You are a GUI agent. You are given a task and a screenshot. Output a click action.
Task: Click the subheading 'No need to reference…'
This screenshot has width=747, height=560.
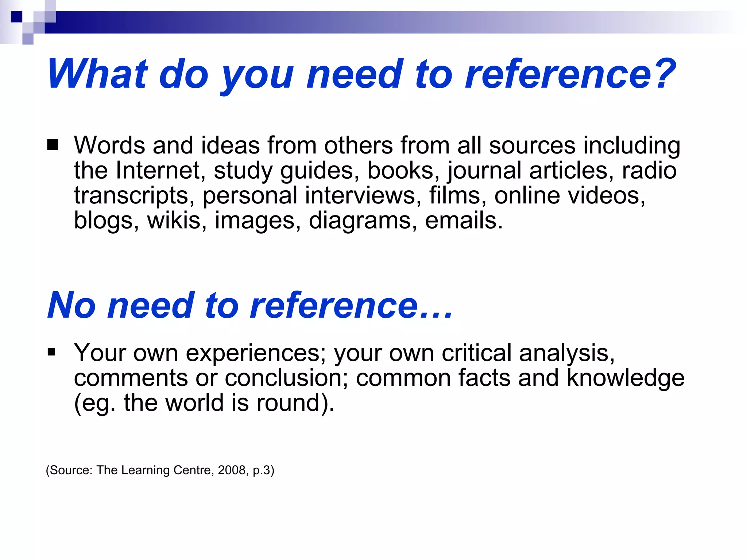click(250, 305)
